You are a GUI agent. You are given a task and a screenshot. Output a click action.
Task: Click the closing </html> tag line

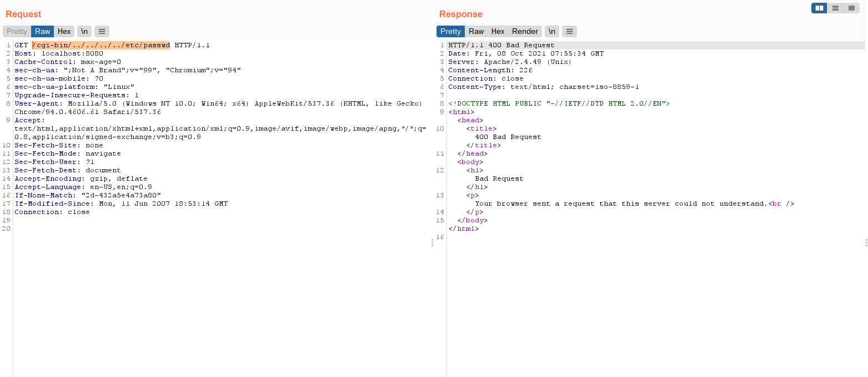pyautogui.click(x=464, y=229)
